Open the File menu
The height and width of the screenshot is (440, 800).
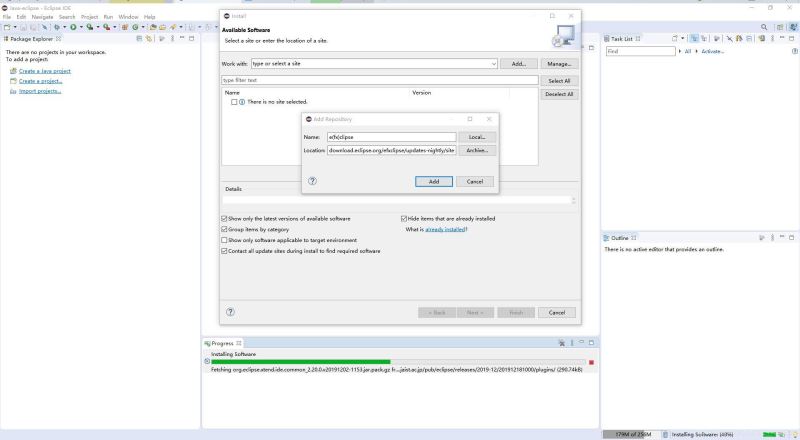tap(7, 17)
